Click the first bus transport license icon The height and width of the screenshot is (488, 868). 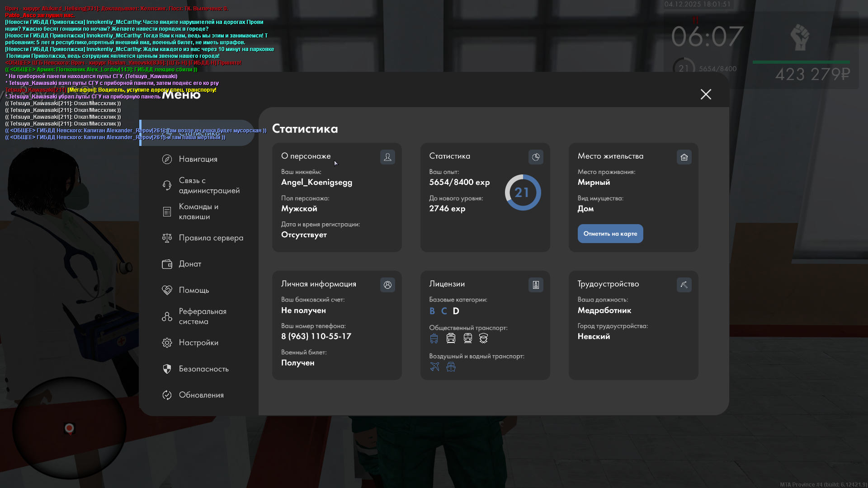434,338
